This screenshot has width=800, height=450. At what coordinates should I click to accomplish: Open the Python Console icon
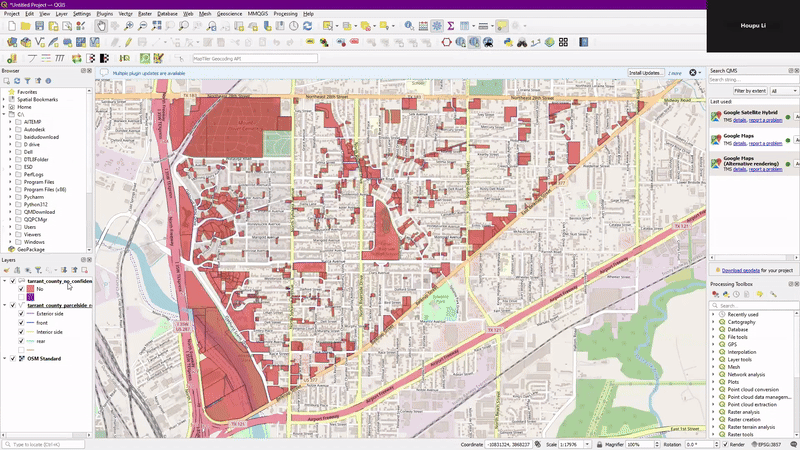pyautogui.click(x=508, y=42)
